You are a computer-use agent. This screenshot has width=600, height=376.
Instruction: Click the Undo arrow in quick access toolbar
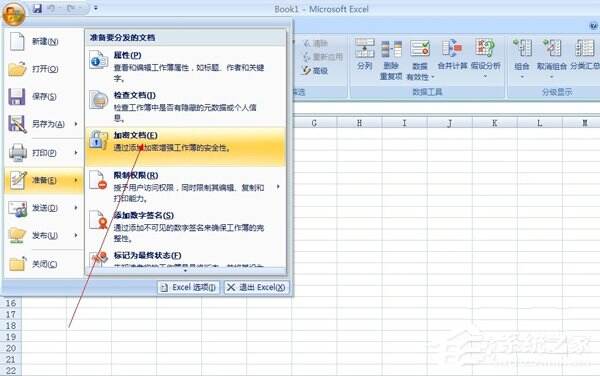[x=52, y=8]
